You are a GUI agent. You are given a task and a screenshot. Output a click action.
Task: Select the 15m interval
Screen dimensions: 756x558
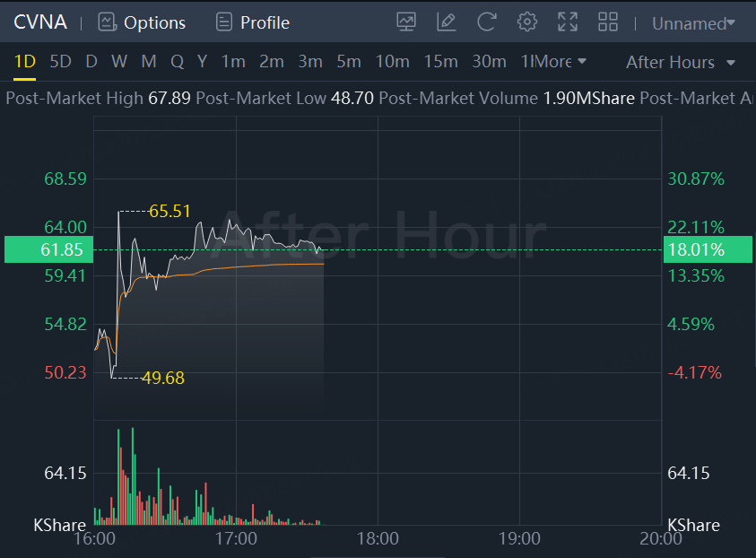click(x=440, y=62)
